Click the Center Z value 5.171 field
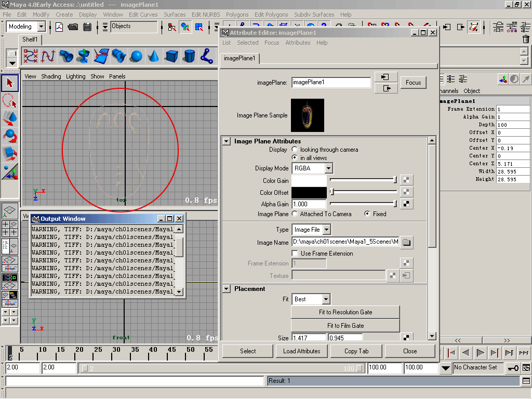The height and width of the screenshot is (399, 532). pyautogui.click(x=513, y=164)
